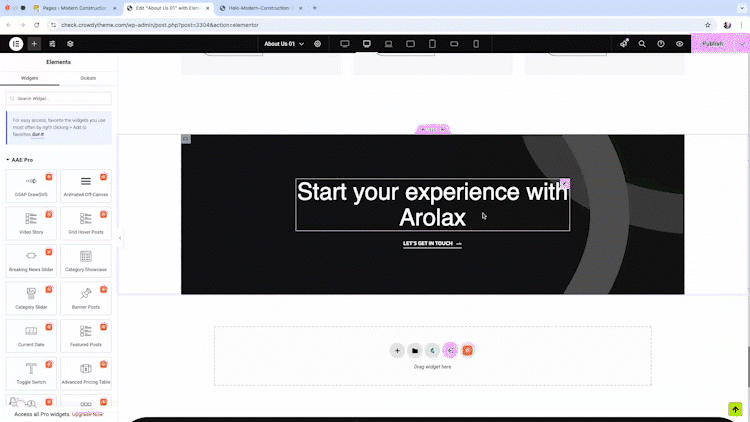
Task: Select the Category Showcase widget
Action: click(86, 261)
